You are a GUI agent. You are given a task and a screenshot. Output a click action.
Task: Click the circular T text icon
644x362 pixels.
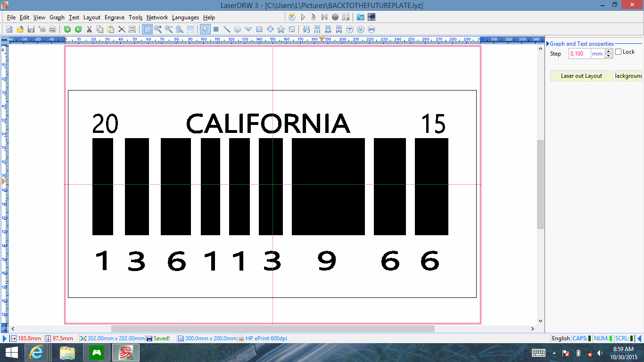coord(350,29)
